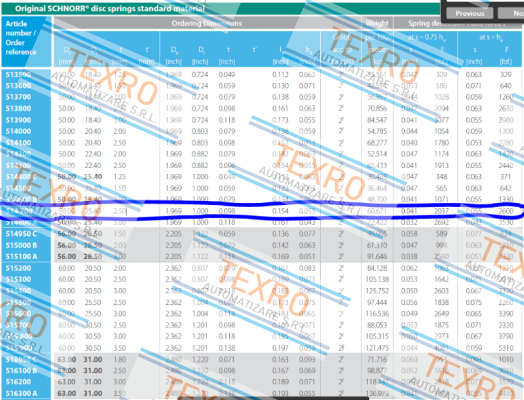Screen dimensions: 524x400
Task: Select article number 513800
Action: click(18, 109)
